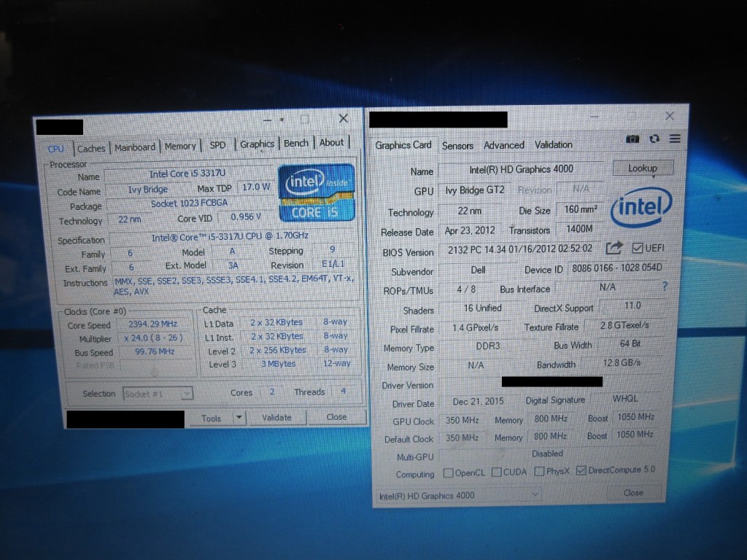The height and width of the screenshot is (560, 747).
Task: Switch to the Sensors tab
Action: [457, 146]
